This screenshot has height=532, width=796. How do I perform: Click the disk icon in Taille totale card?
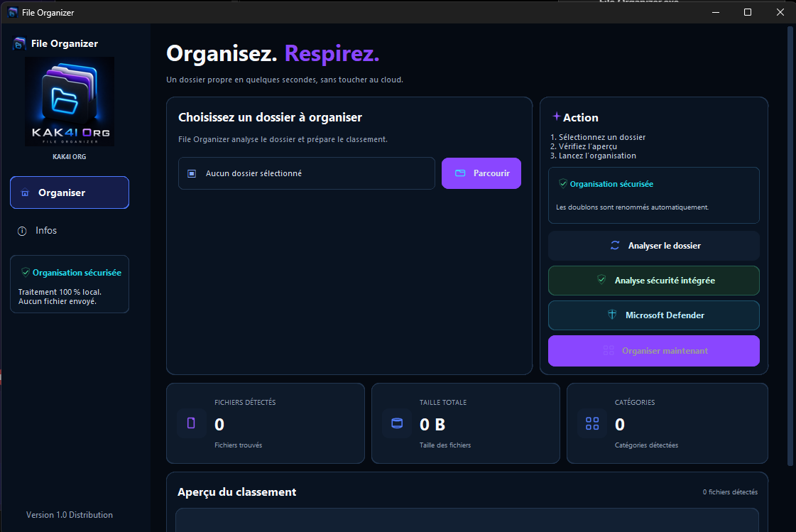[397, 423]
